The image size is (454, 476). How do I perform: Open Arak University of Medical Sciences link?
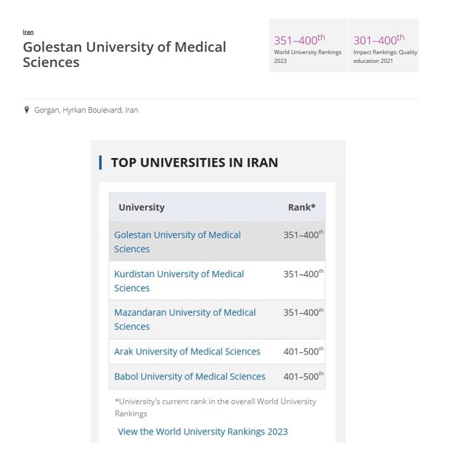click(x=187, y=352)
